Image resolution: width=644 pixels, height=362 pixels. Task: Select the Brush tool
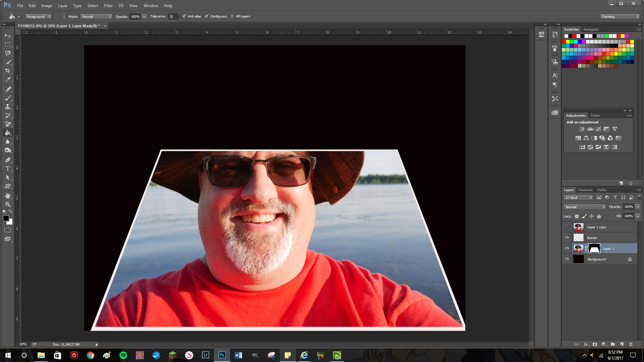tap(8, 98)
